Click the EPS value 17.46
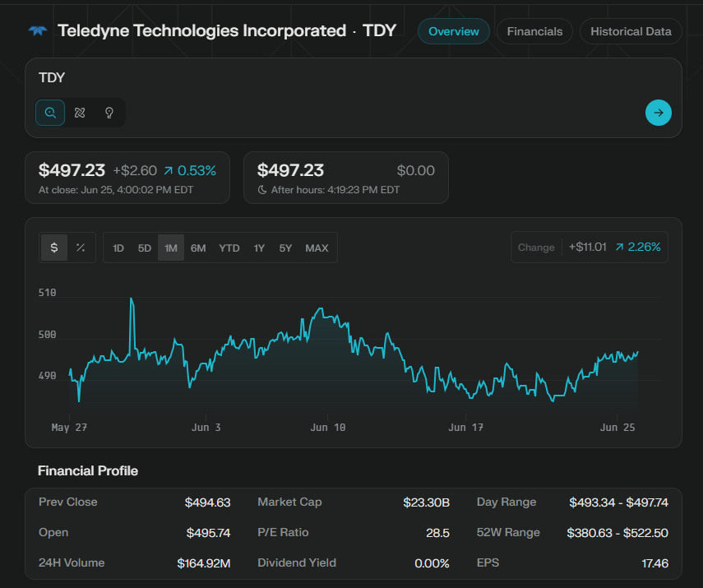 coord(655,563)
